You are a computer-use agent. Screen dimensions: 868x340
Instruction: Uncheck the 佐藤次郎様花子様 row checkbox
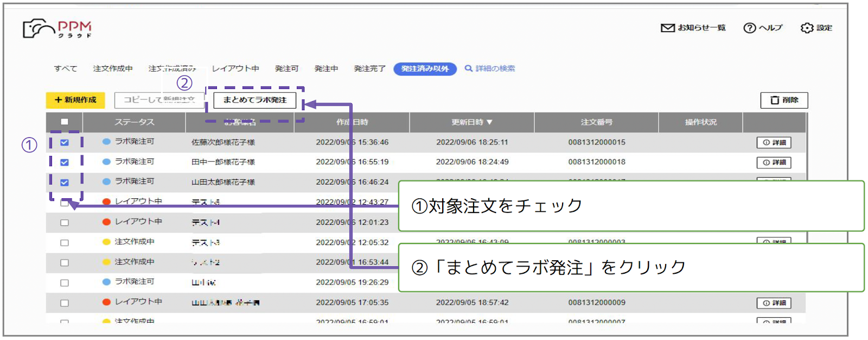(65, 142)
